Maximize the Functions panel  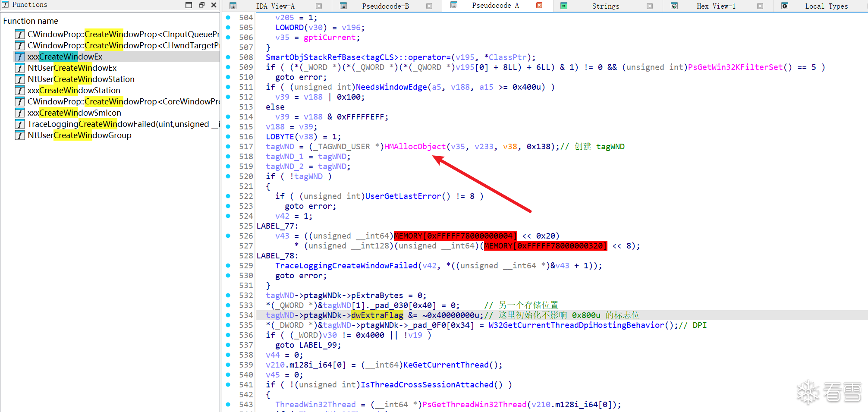coord(189,5)
